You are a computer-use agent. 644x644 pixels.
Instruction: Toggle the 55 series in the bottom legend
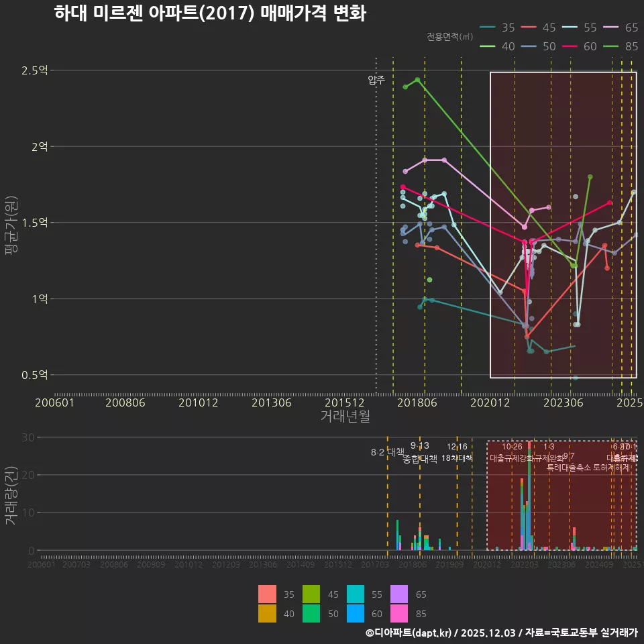click(356, 594)
